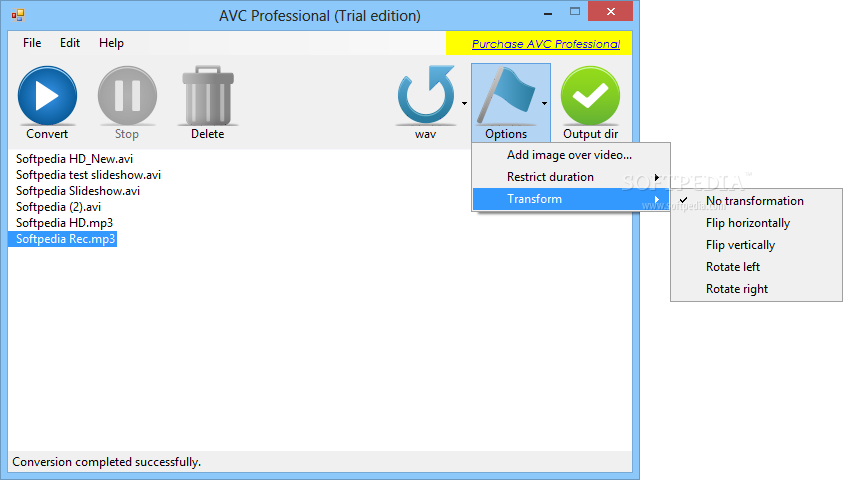
Task: Select Rotate right transformation
Action: click(756, 289)
